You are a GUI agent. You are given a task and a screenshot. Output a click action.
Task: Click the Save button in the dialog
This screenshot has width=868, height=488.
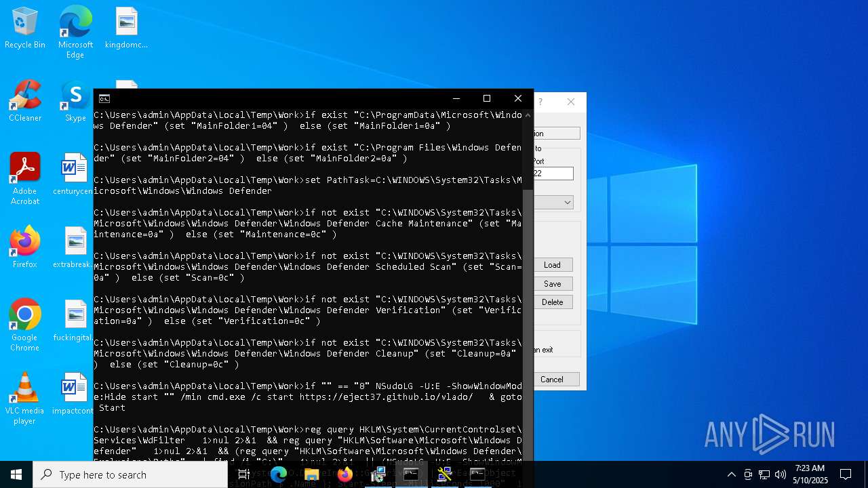pos(553,284)
